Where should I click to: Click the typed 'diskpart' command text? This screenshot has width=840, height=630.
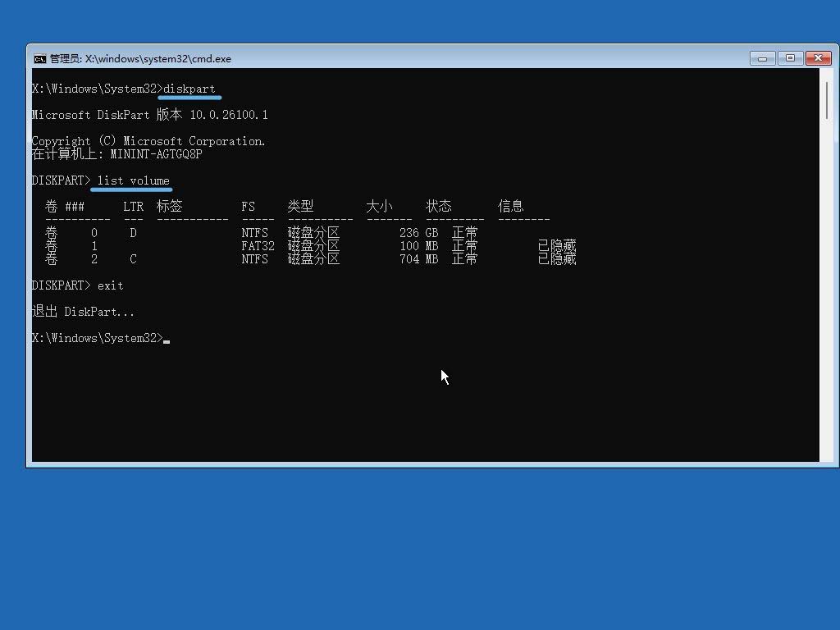[189, 89]
